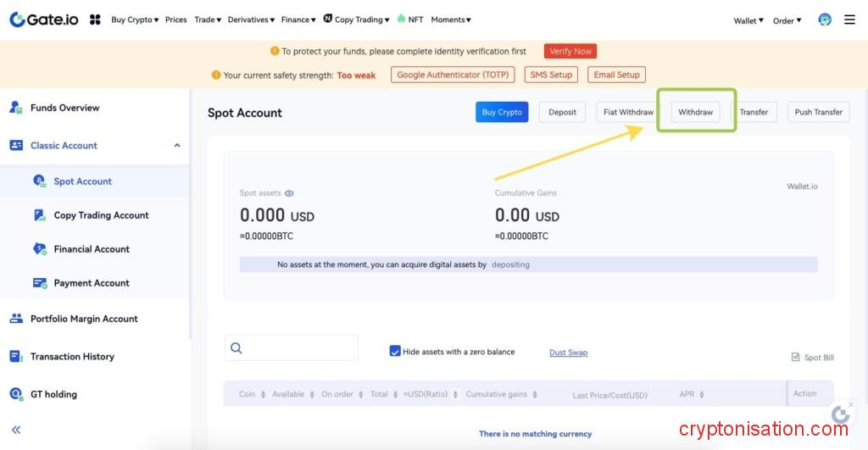Click the Spot Bill document icon
This screenshot has width=868, height=450.
coord(795,358)
